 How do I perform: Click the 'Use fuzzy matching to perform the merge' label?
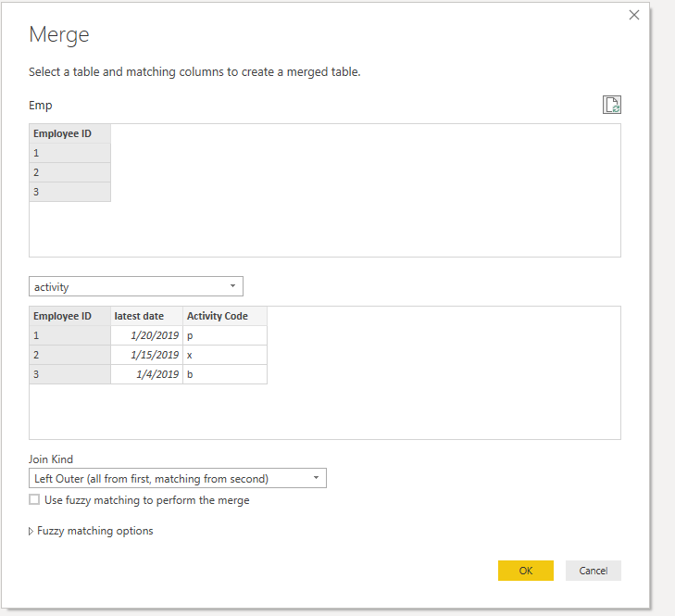coord(147,500)
